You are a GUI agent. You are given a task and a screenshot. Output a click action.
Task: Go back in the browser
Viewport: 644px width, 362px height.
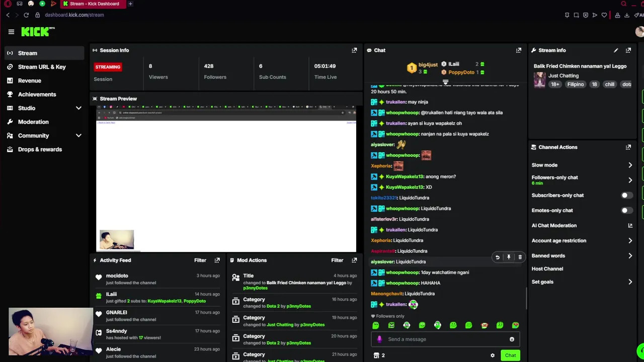coord(8,15)
